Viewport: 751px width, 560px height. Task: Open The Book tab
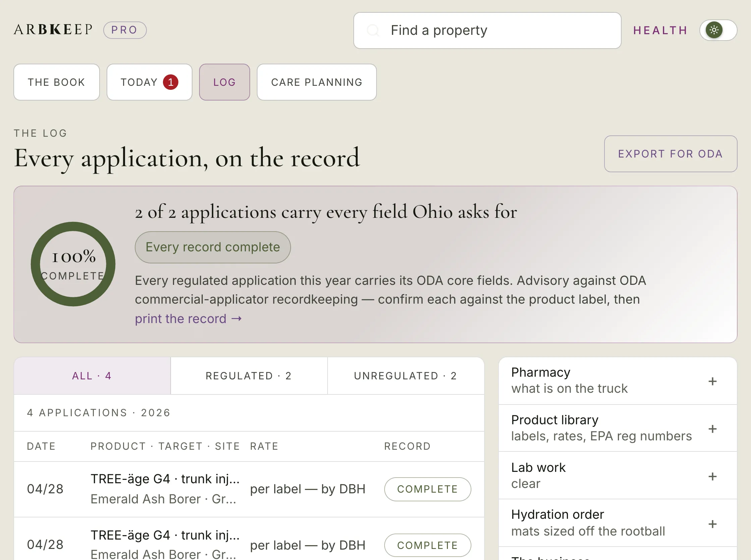click(56, 82)
